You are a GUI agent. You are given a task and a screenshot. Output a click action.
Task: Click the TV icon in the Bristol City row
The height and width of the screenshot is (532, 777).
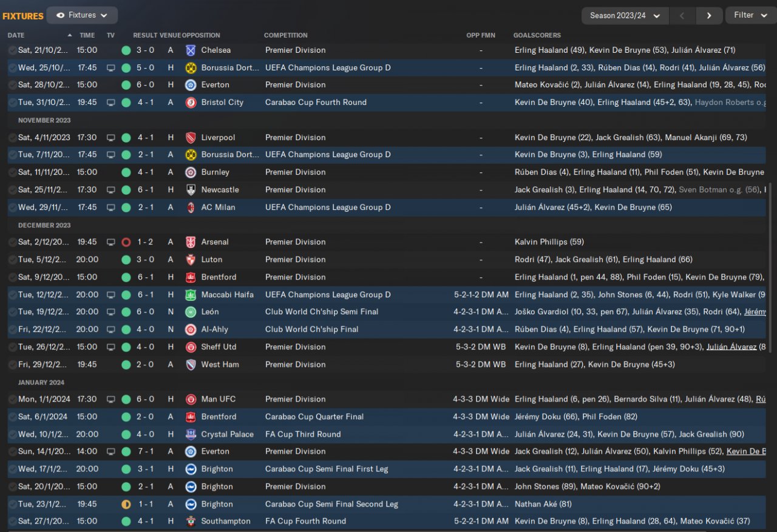click(110, 103)
